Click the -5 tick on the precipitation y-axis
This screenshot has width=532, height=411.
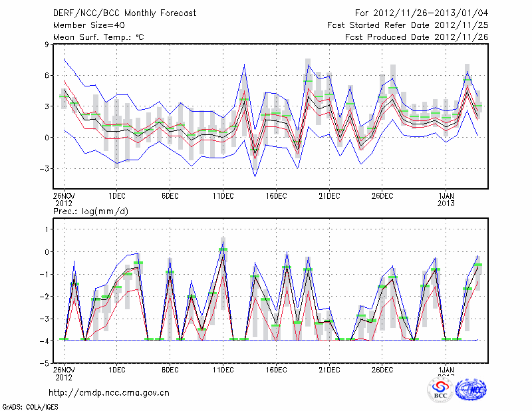tap(46, 363)
